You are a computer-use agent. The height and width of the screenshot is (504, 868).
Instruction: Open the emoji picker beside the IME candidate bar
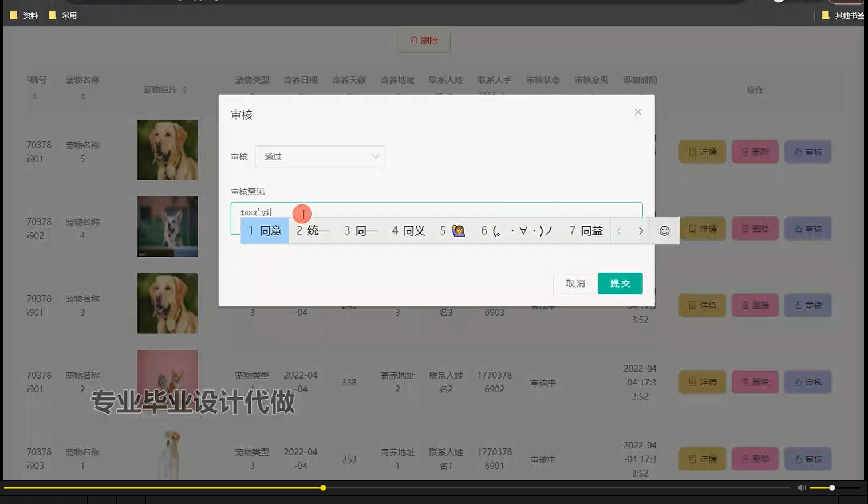(664, 230)
